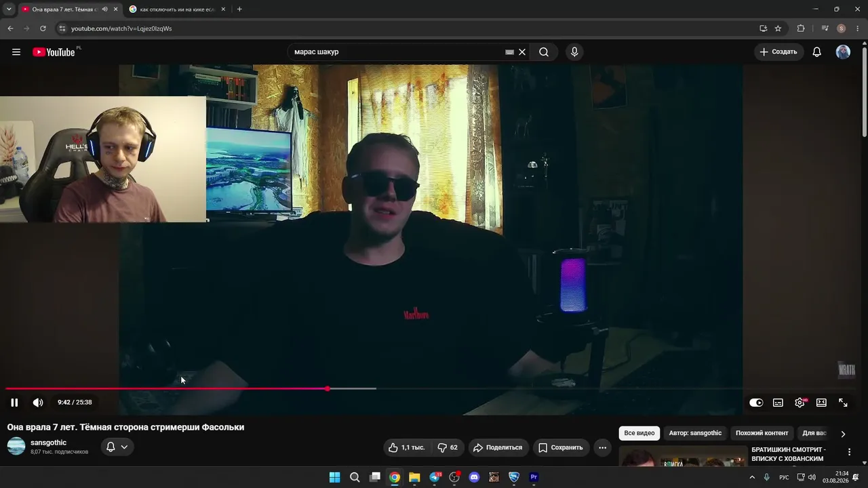Mute the tab using the audio icon

[104, 9]
